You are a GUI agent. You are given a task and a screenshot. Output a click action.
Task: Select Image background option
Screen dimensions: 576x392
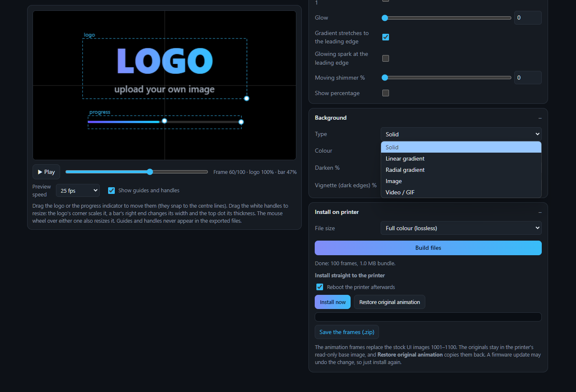[x=461, y=181]
